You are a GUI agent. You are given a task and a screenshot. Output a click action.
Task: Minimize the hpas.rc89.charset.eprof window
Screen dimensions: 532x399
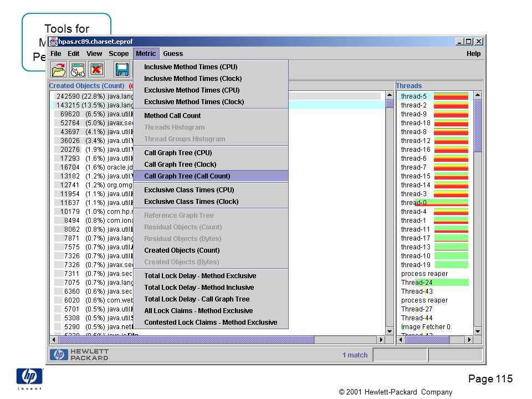(459, 42)
